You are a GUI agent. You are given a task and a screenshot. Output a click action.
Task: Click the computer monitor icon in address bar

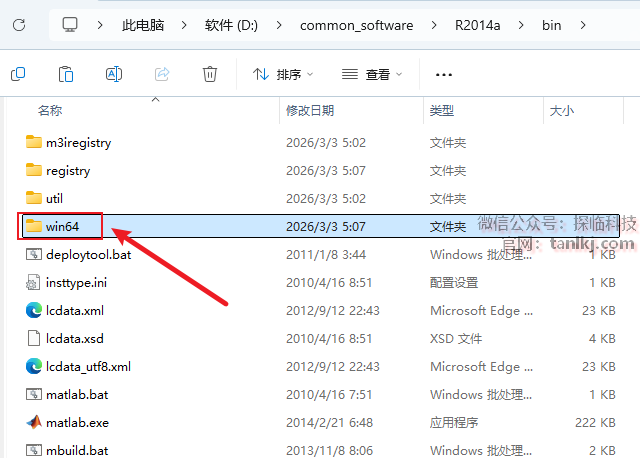coord(70,25)
